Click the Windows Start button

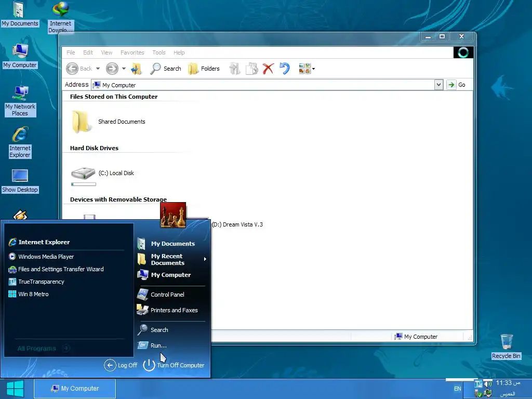(15, 389)
